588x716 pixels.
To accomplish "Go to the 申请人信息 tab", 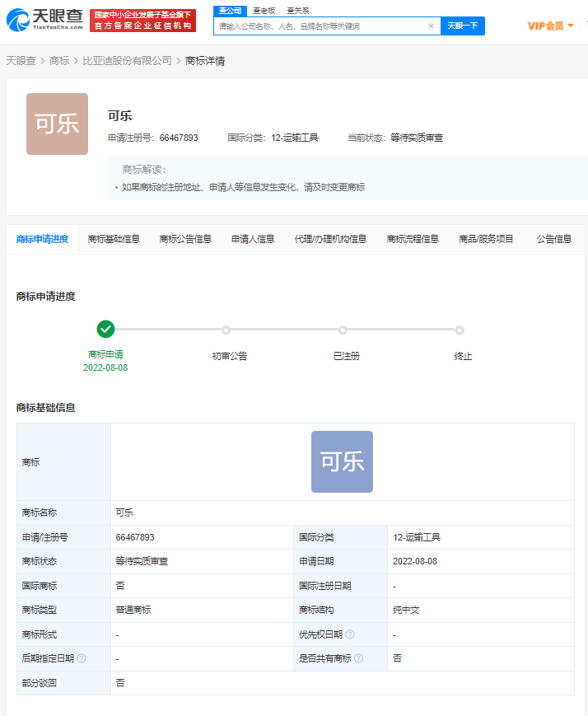I will pyautogui.click(x=253, y=239).
